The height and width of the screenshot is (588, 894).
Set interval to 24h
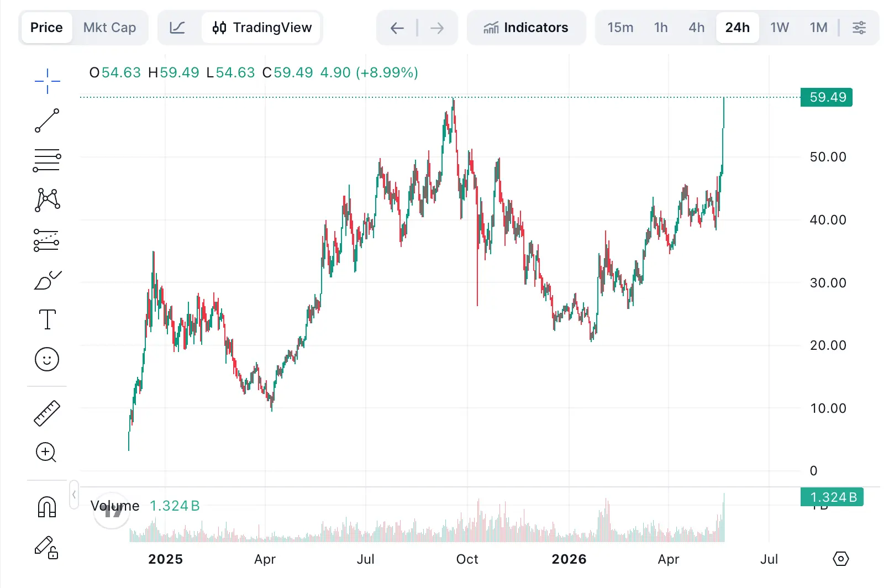click(738, 28)
